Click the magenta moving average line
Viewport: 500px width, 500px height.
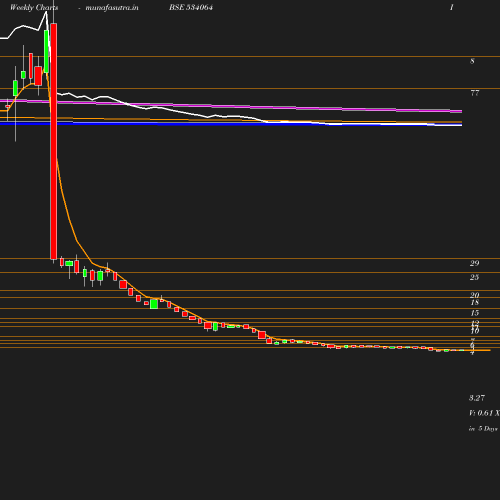click(231, 106)
